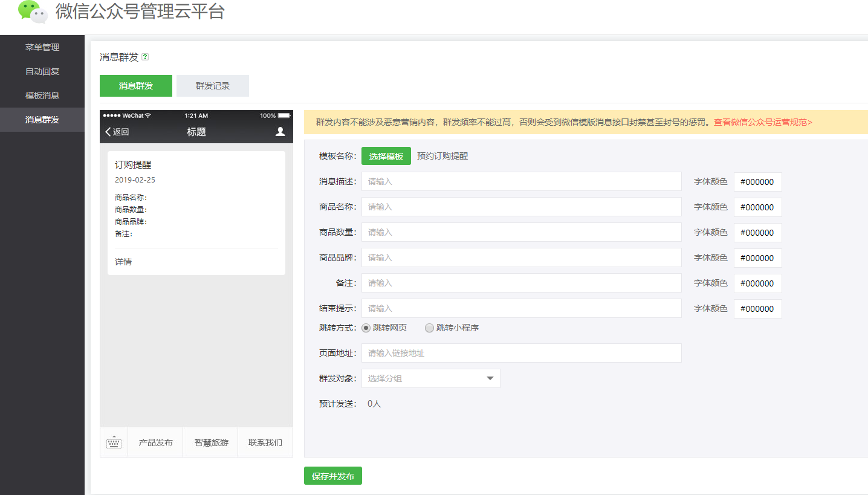Switch to the 群发记录 tab
868x495 pixels.
click(x=212, y=86)
